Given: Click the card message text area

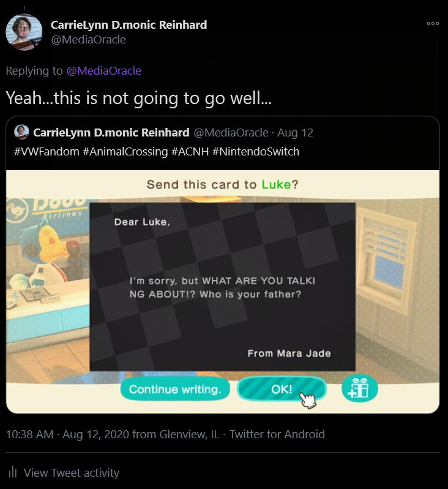Looking at the screenshot, I should pos(222,287).
